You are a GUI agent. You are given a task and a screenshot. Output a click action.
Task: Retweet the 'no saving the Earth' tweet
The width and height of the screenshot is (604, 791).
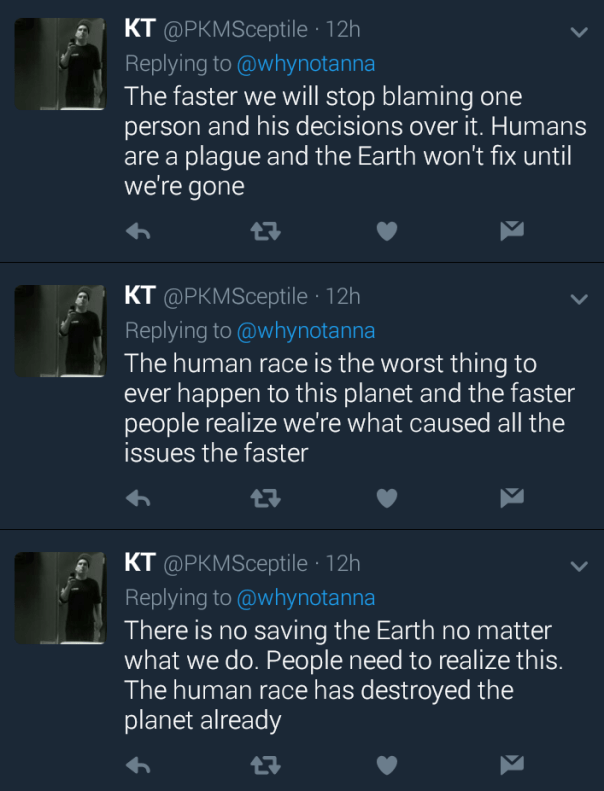pos(262,766)
